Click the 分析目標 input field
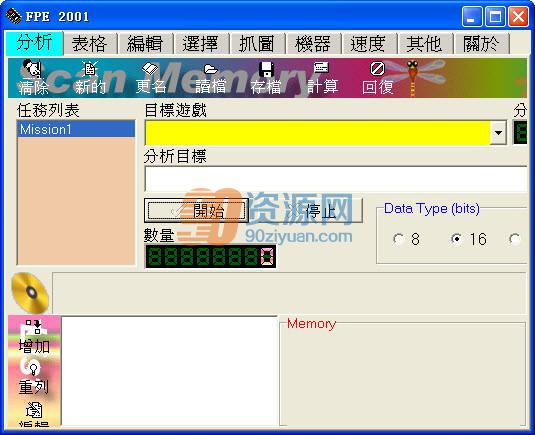Screen dimensions: 535x435 point(336,179)
